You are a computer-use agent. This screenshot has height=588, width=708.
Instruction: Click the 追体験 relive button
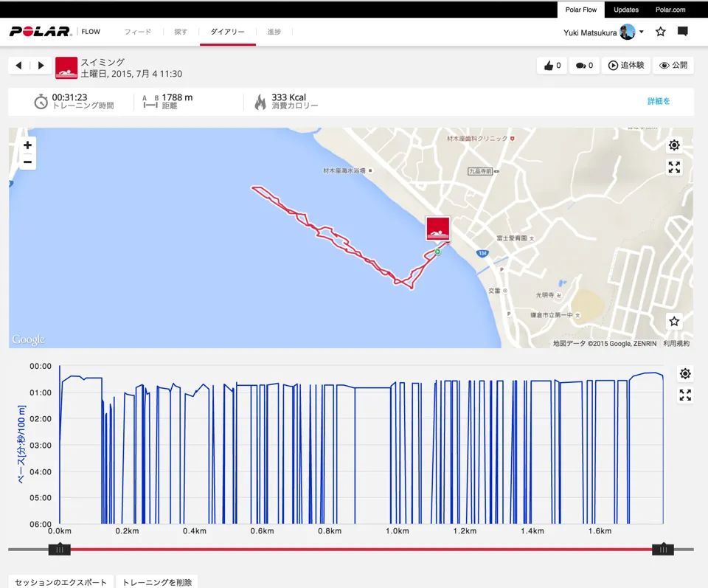626,66
